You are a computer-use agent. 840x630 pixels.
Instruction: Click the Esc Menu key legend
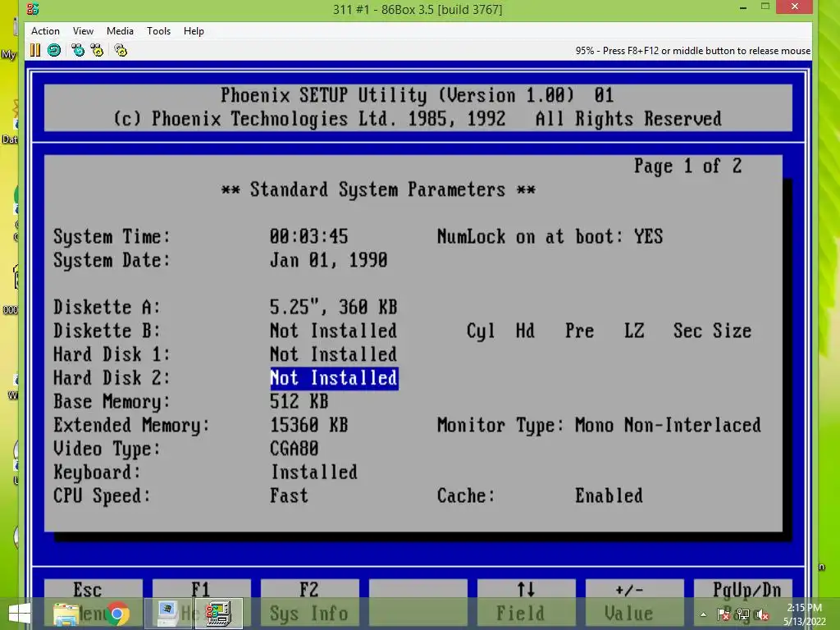pyautogui.click(x=94, y=601)
